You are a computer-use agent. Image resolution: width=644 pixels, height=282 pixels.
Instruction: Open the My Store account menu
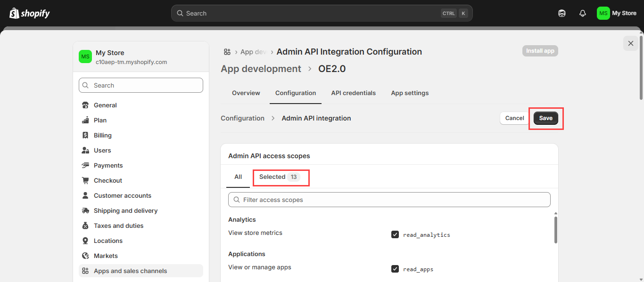616,13
